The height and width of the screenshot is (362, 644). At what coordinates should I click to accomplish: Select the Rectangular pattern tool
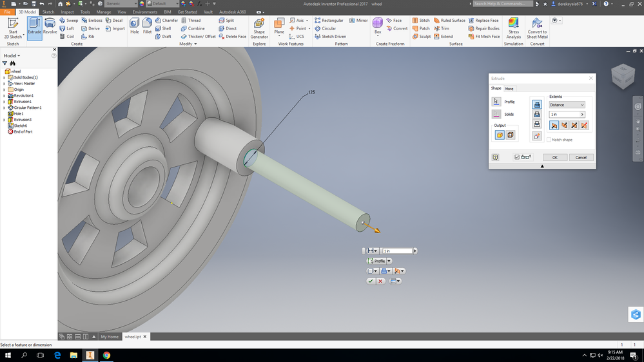tap(329, 20)
